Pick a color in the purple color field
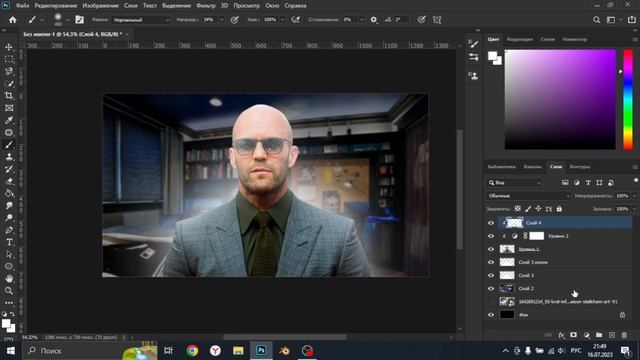The height and width of the screenshot is (360, 640). pyautogui.click(x=560, y=100)
